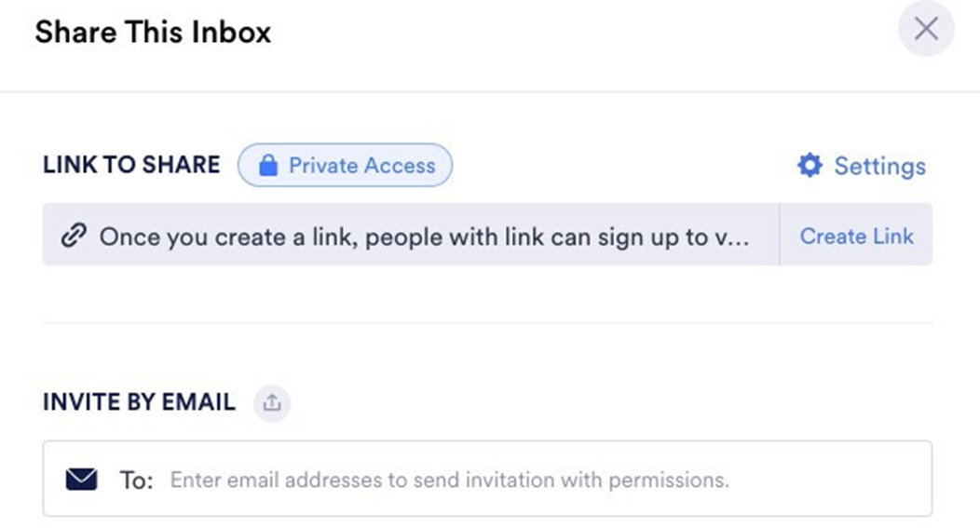Viewport: 980px width, 528px height.
Task: Click the 'Once you create a link' message
Action: pyautogui.click(x=410, y=237)
